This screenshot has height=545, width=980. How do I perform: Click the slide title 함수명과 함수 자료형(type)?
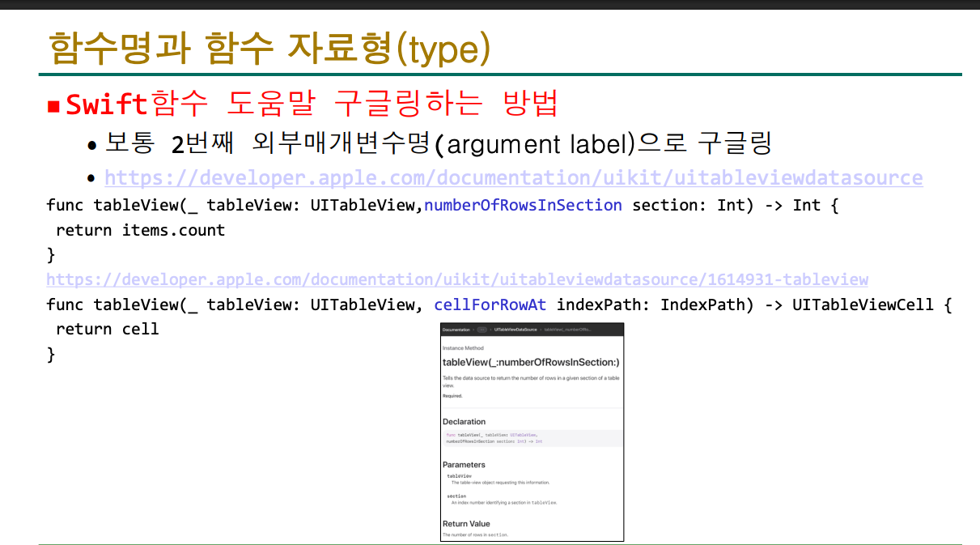[269, 49]
